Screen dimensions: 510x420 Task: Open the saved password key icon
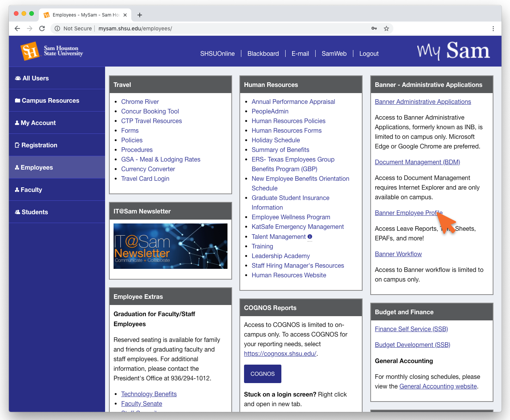pos(374,28)
